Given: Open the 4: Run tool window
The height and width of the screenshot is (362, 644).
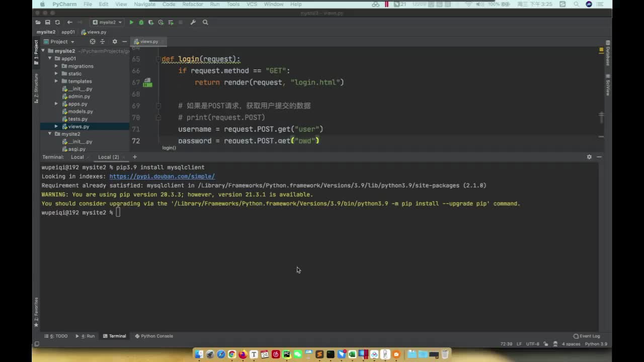Looking at the screenshot, I should coord(85,336).
